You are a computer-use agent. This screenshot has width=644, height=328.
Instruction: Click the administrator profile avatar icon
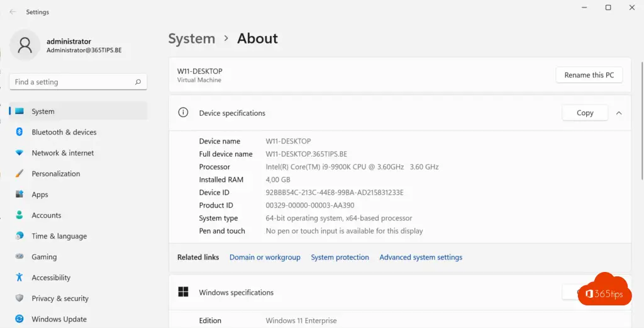(x=25, y=45)
